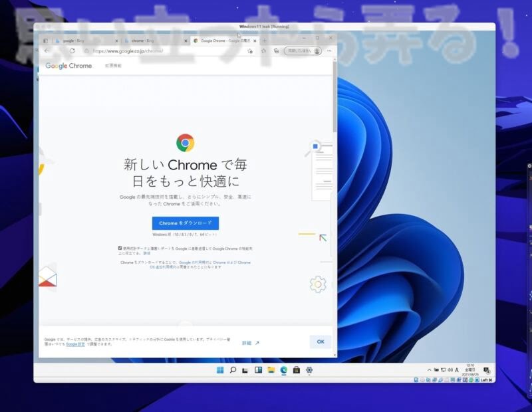This screenshot has width=532, height=412.
Task: Click the Chrome logo above the headline
Action: click(x=186, y=143)
